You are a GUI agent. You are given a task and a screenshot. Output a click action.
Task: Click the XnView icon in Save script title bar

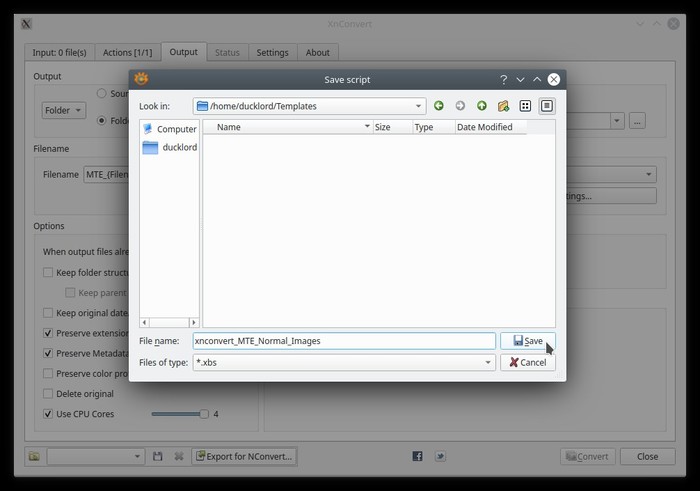[141, 79]
